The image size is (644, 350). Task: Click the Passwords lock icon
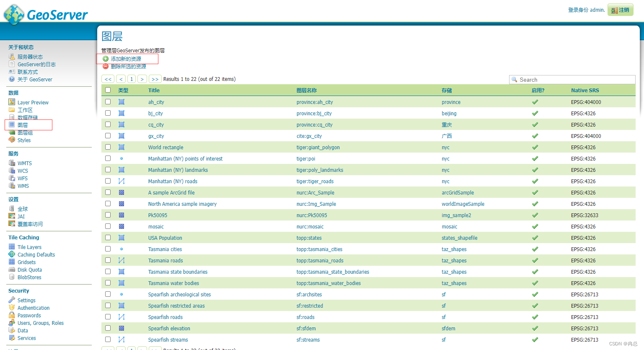click(12, 315)
